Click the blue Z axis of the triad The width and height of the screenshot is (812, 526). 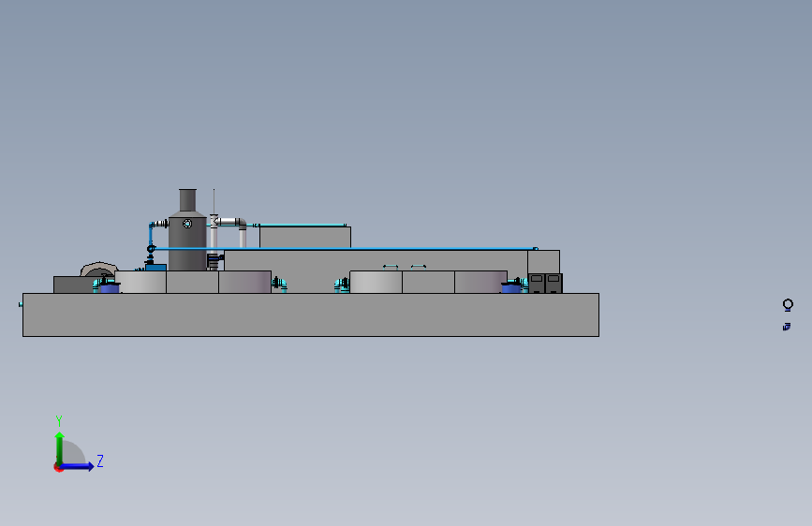click(78, 466)
